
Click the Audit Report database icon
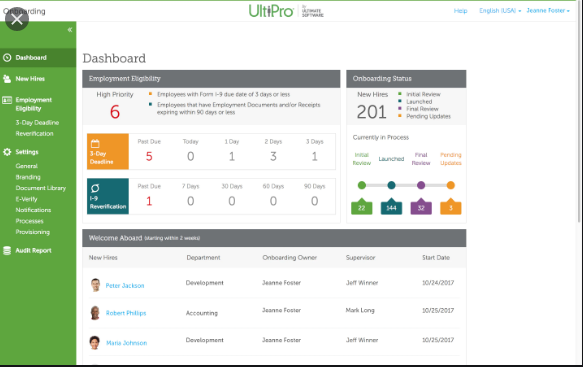pyautogui.click(x=7, y=251)
